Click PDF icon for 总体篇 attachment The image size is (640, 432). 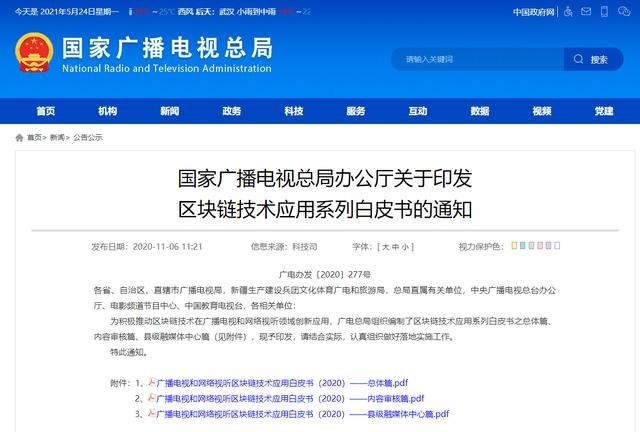click(x=151, y=383)
